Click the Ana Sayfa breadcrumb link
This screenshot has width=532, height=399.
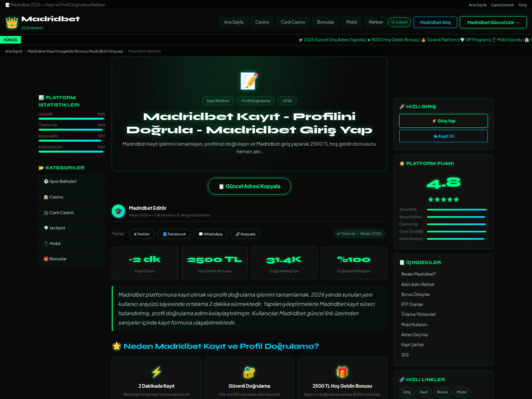coord(14,51)
